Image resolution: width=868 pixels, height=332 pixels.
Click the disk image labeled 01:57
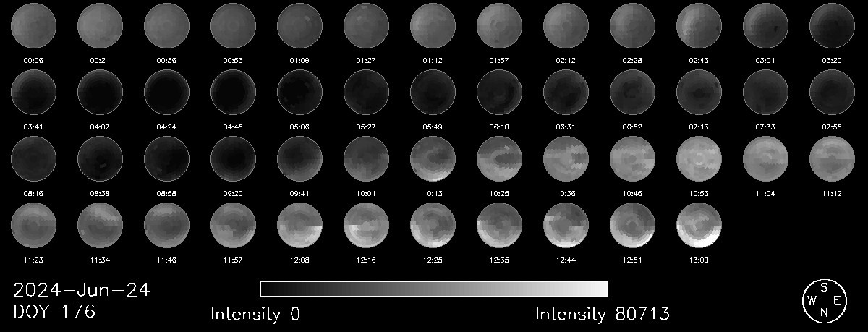(499, 26)
